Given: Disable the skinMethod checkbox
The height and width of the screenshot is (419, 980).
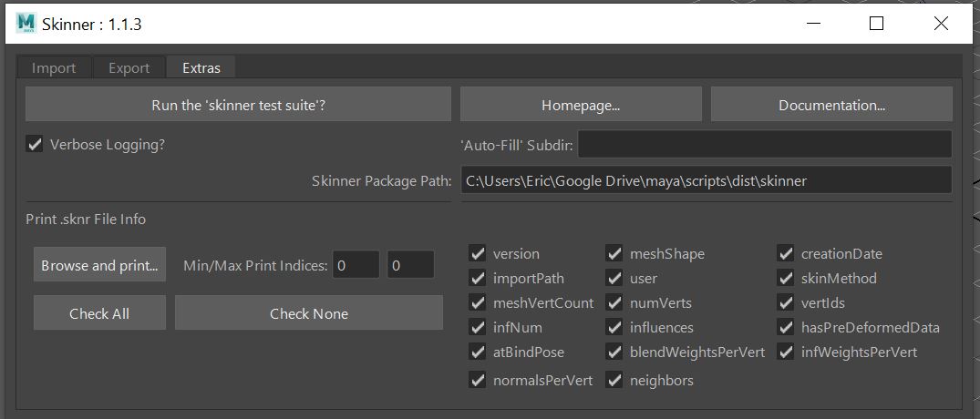Looking at the screenshot, I should [x=785, y=278].
